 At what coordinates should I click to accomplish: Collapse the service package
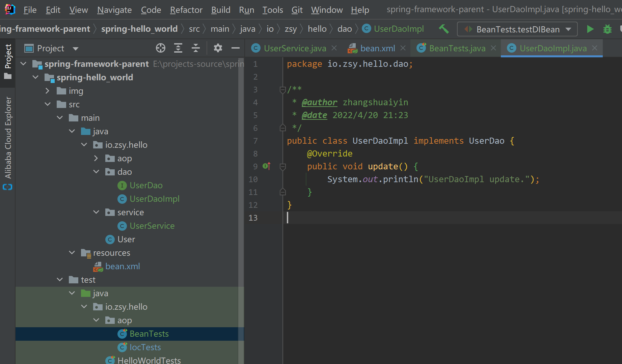(x=96, y=212)
